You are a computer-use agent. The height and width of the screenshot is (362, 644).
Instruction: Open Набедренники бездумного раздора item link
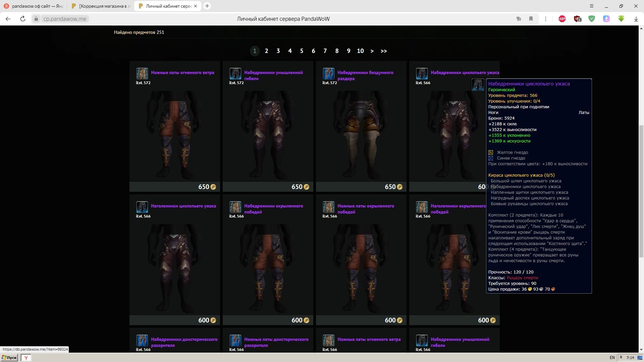[x=365, y=75]
